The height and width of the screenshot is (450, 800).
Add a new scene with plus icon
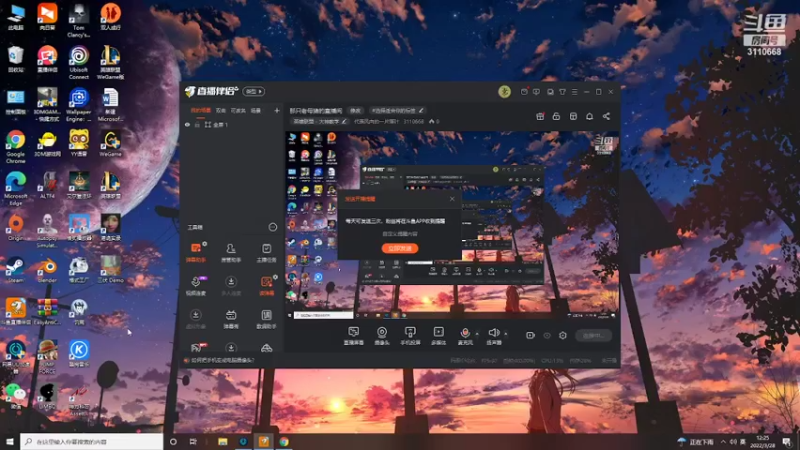coord(277,110)
